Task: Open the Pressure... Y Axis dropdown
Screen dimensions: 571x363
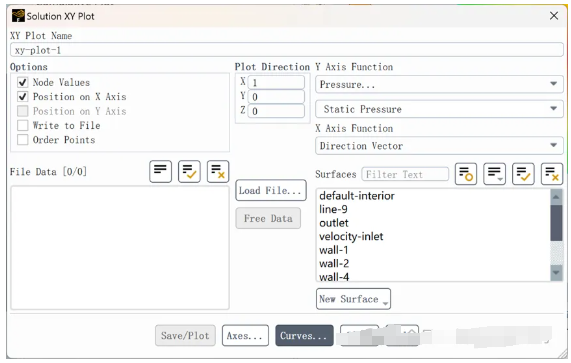Action: [x=439, y=84]
